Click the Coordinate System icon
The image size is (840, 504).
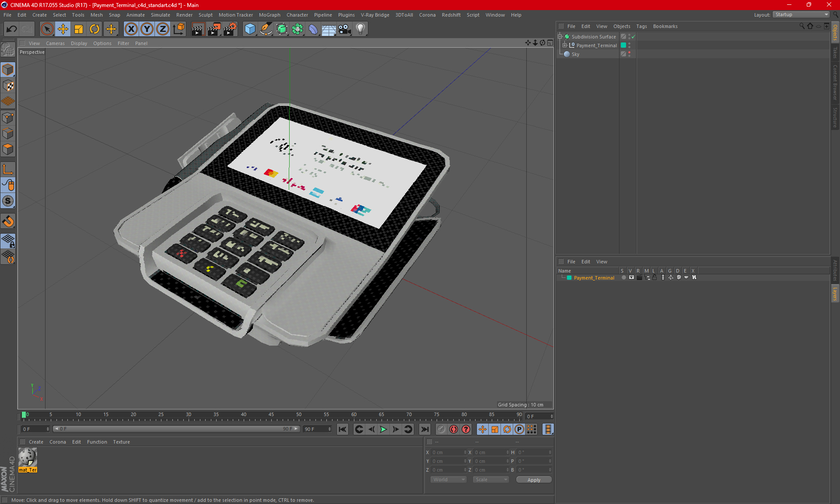click(x=178, y=29)
